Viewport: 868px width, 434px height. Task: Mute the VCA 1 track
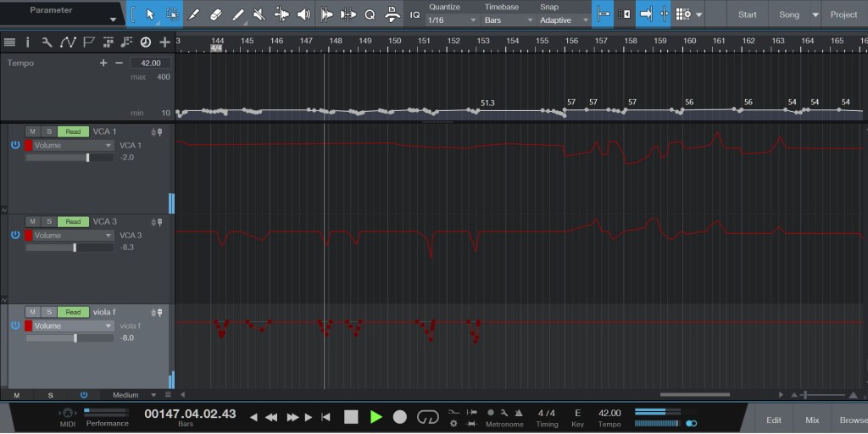coord(32,131)
